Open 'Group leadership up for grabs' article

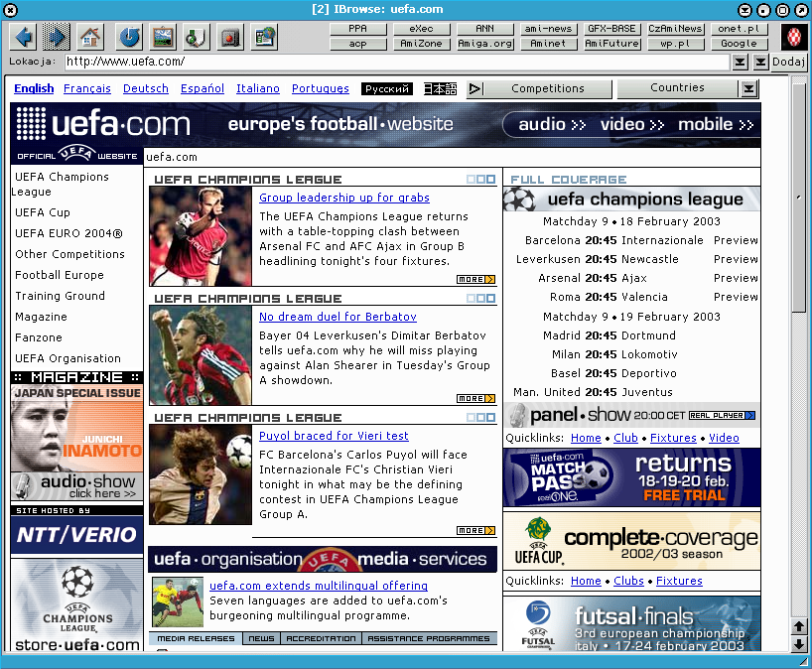(344, 198)
